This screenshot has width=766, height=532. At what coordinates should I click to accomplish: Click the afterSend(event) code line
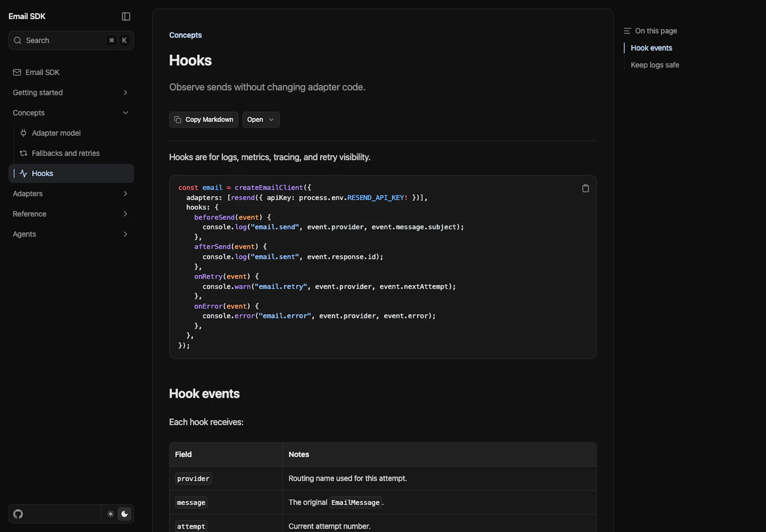click(x=230, y=247)
